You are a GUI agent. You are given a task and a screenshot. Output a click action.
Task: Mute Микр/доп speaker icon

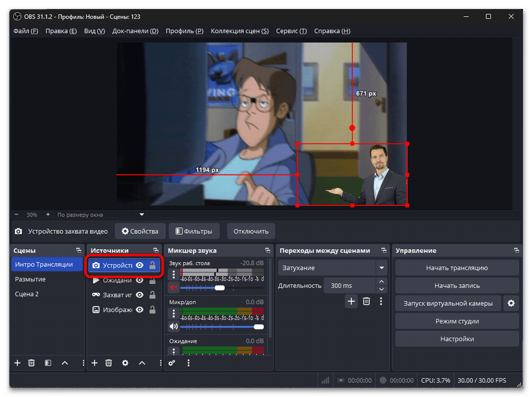pos(174,326)
